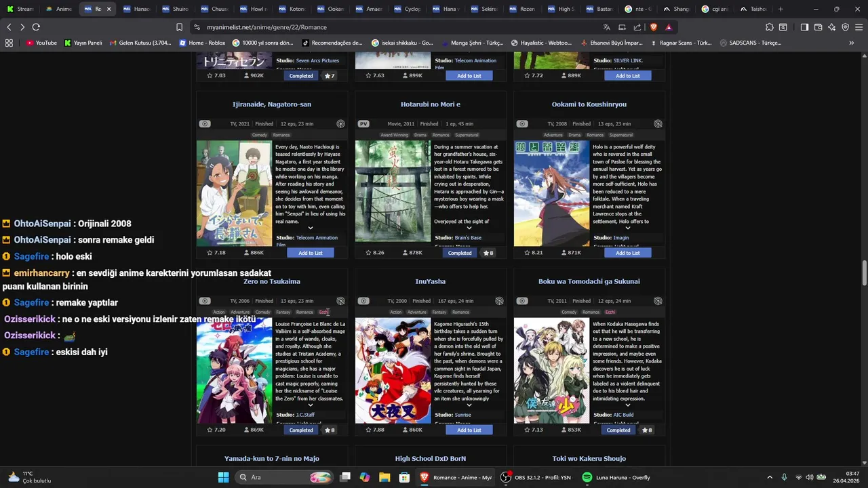Viewport: 868px width, 488px height.
Task: Open the Spotify icon in the taskbar
Action: [587, 477]
